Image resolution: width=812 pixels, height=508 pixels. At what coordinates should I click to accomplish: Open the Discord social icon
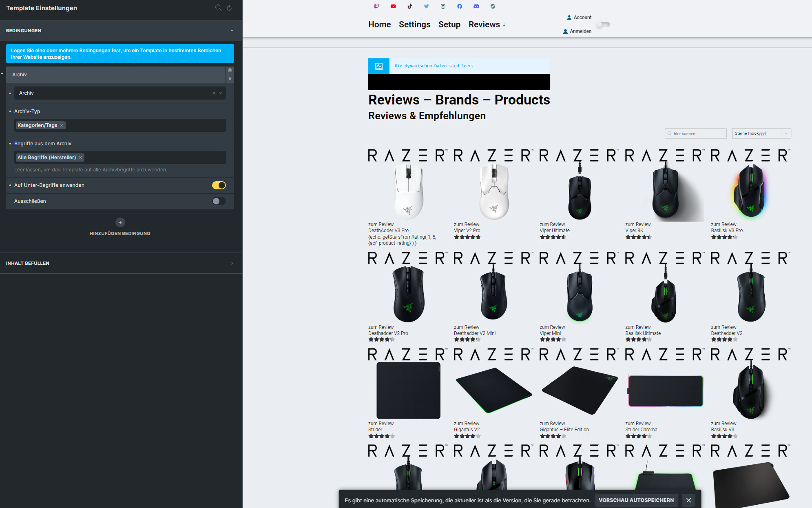tap(476, 6)
